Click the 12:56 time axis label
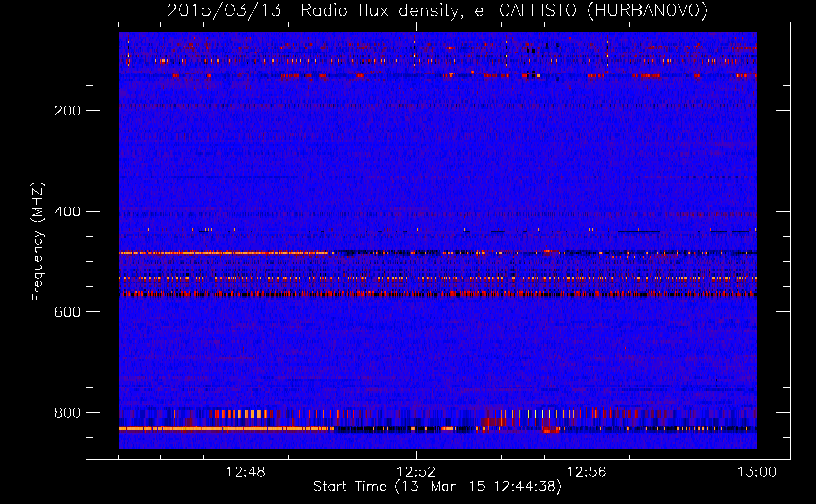 [587, 472]
